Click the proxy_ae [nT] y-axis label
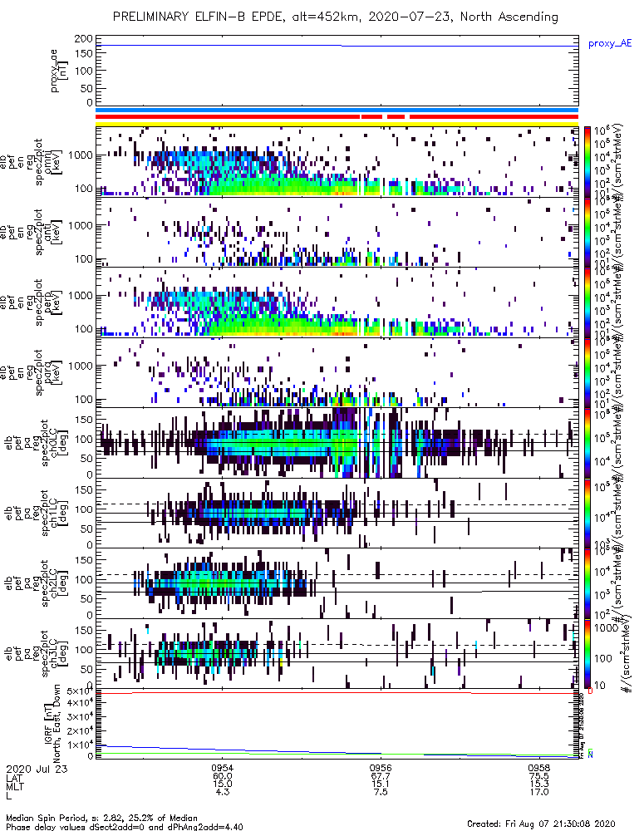The height and width of the screenshot is (831, 644). pos(59,71)
